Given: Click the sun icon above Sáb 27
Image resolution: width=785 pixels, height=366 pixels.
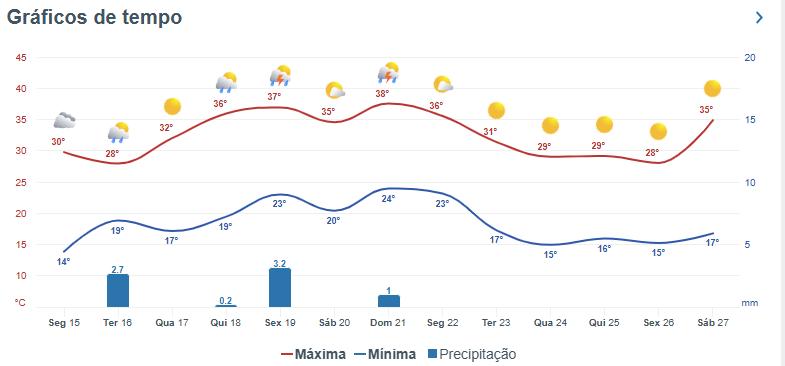Looking at the screenshot, I should [712, 89].
